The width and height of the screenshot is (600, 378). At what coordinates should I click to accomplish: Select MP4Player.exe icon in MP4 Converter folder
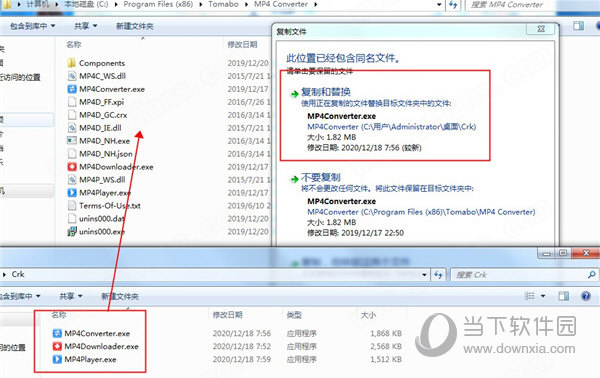click(x=72, y=192)
